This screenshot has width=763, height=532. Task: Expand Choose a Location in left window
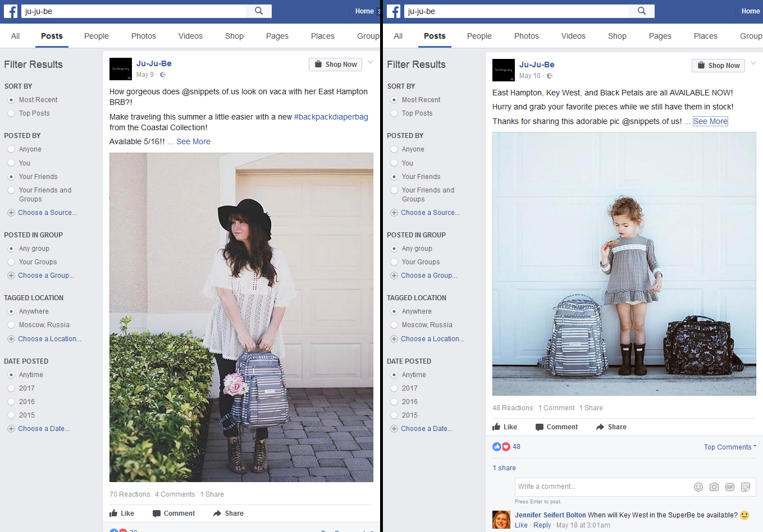pyautogui.click(x=49, y=339)
